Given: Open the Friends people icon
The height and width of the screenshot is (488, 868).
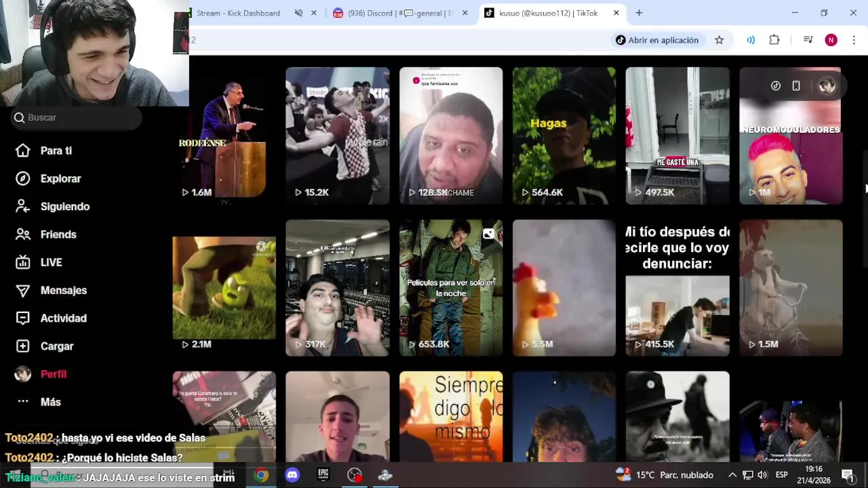Looking at the screenshot, I should [x=23, y=234].
